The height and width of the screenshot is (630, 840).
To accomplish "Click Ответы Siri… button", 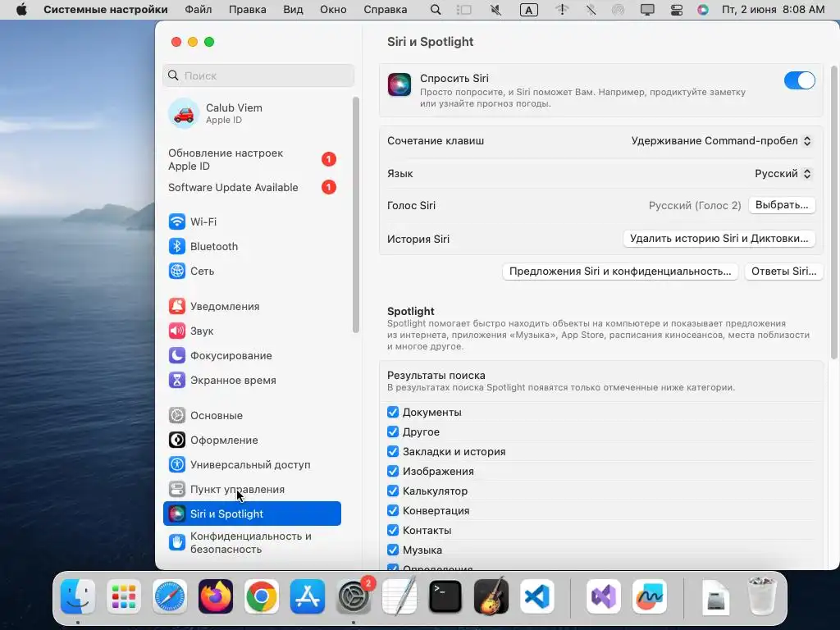I will [x=783, y=272].
